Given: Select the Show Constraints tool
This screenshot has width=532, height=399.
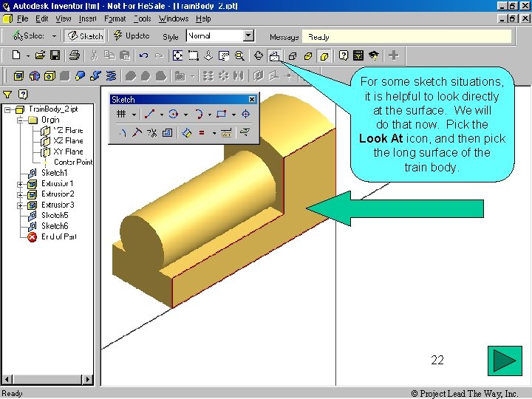Looking at the screenshot, I should click(226, 133).
